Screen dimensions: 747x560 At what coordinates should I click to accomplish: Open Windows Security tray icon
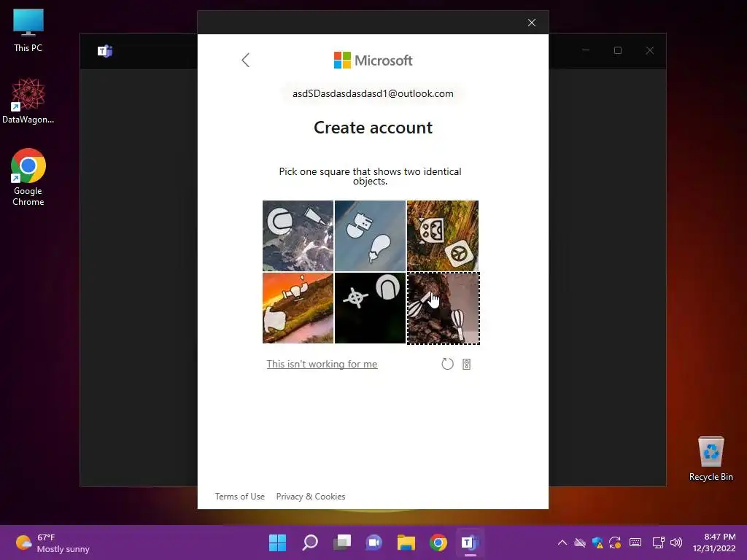597,542
